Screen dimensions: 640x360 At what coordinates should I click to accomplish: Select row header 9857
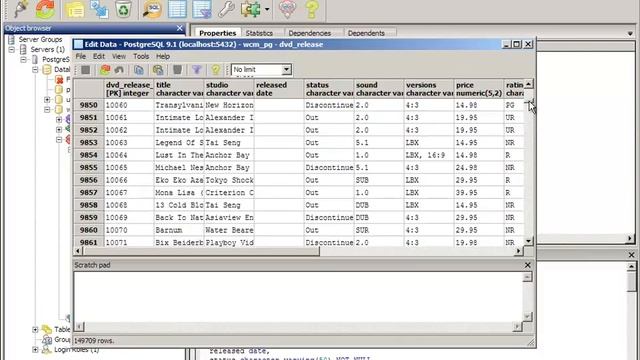[89, 193]
